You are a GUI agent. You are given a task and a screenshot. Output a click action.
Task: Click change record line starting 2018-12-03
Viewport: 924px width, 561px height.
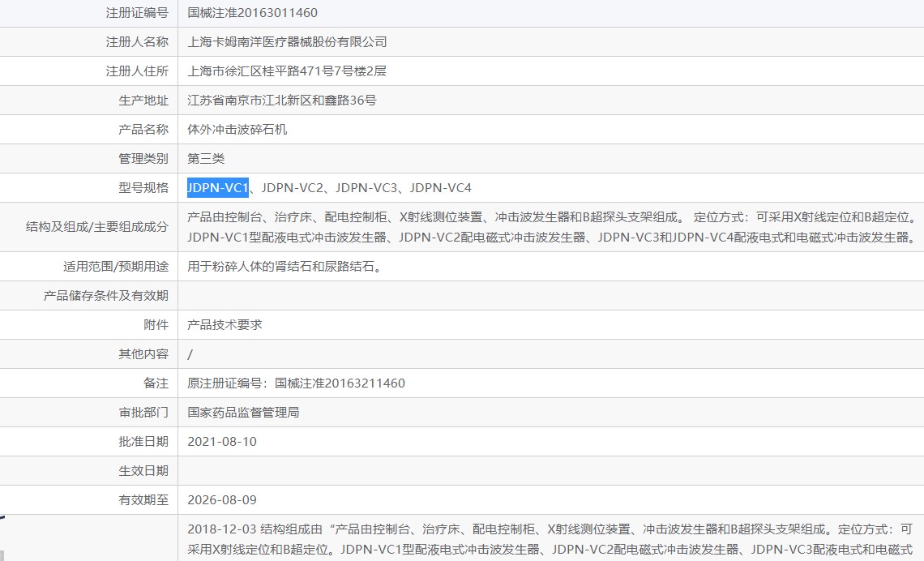click(x=550, y=529)
